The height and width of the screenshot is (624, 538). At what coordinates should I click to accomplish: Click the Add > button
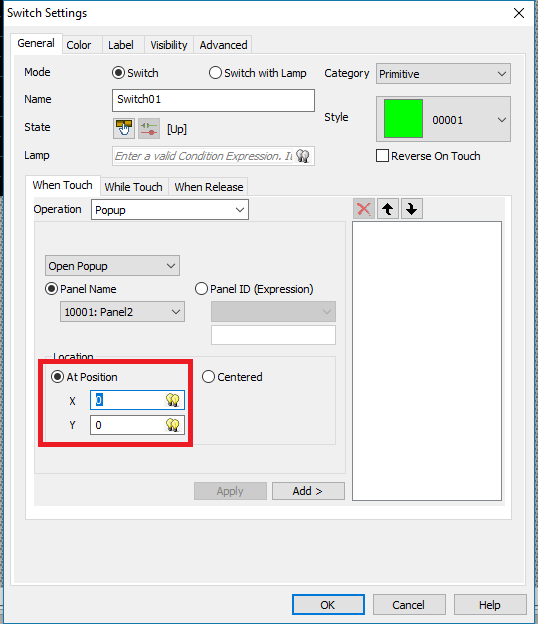[308, 491]
